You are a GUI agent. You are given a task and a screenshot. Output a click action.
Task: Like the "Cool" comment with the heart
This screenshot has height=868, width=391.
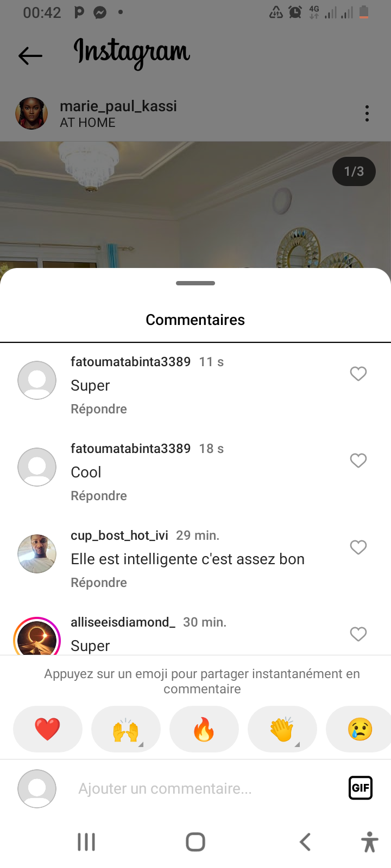pyautogui.click(x=358, y=461)
